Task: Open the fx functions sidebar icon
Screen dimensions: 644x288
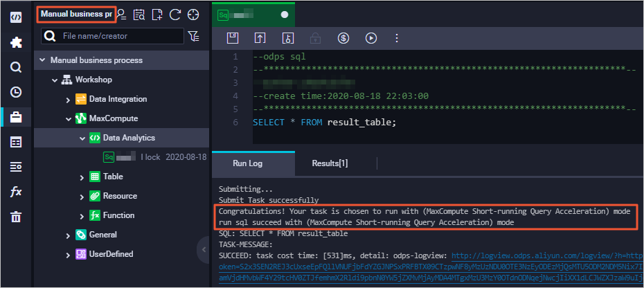Action: [x=16, y=192]
